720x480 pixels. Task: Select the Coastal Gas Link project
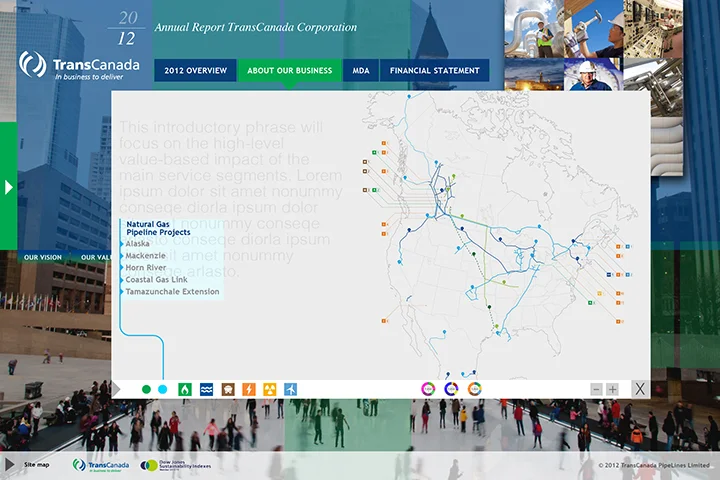pyautogui.click(x=156, y=279)
